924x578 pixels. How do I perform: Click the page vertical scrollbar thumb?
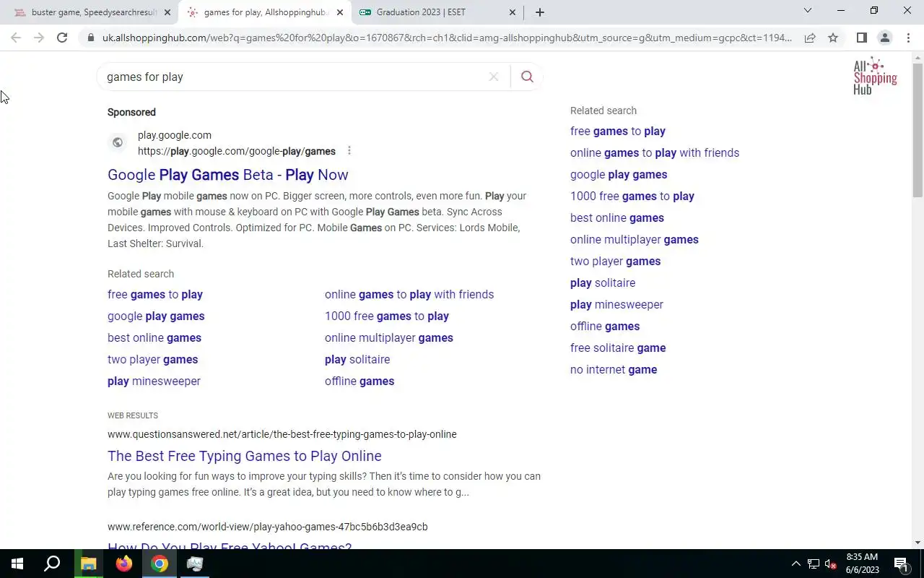pos(918,130)
